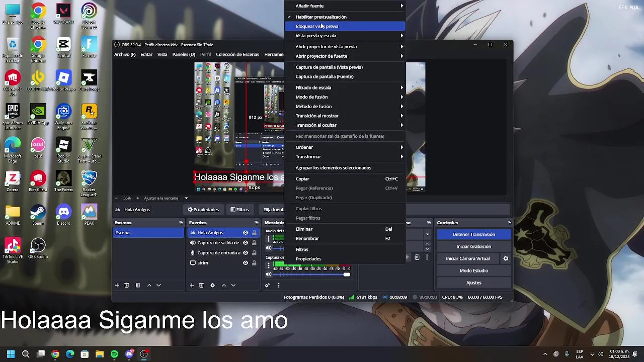644x362 pixels.
Task: Expand Abrir proyector de vista previa submenu
Action: point(345,47)
